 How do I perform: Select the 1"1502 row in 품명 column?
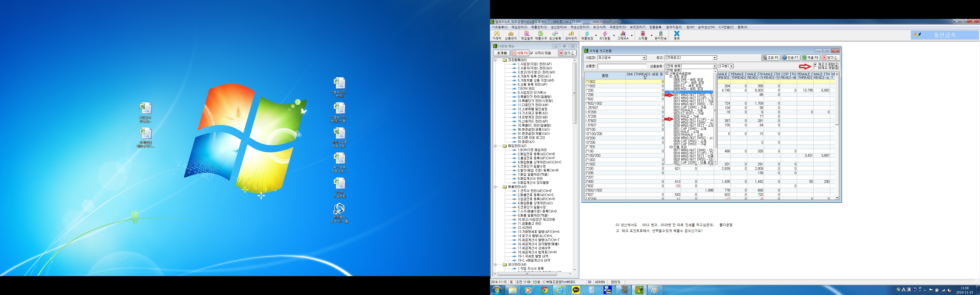pos(605,86)
